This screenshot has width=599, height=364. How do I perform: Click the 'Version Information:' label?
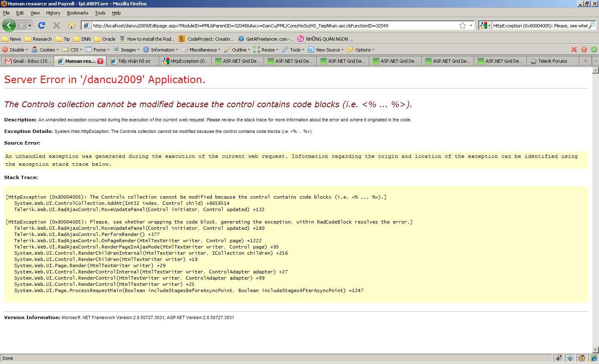tap(32, 317)
